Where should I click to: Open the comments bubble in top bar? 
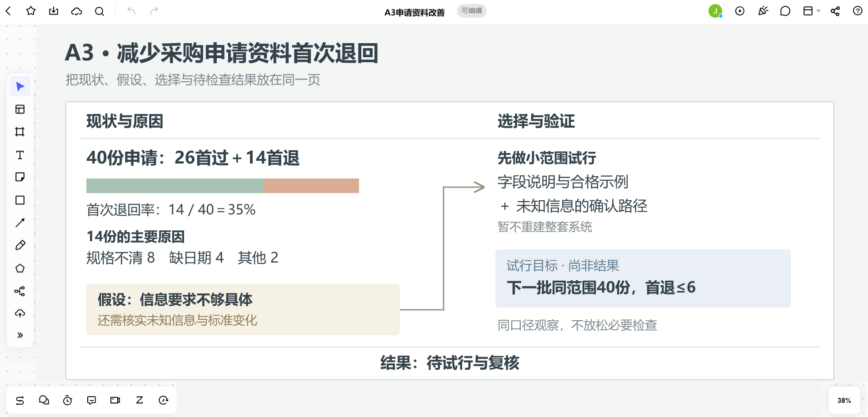[785, 11]
